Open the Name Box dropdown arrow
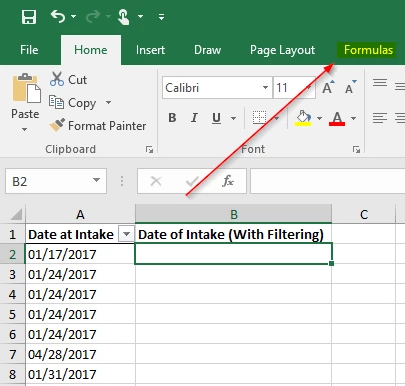The image size is (405, 386). point(96,180)
